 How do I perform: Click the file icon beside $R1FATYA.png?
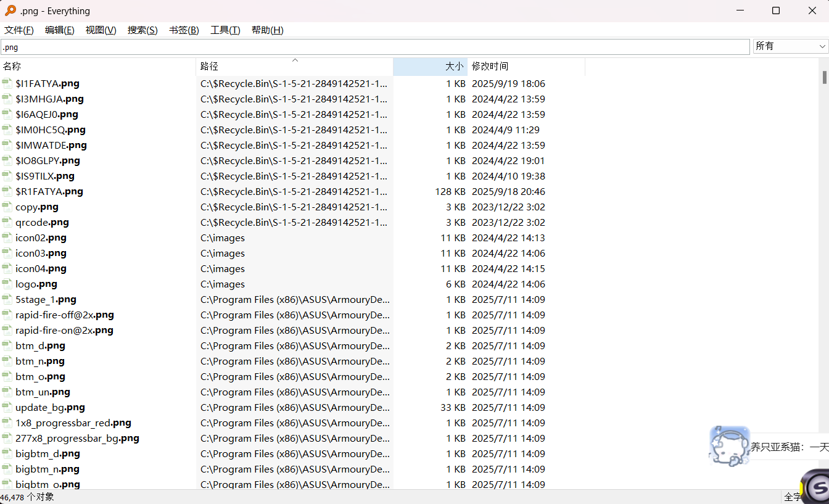7,191
